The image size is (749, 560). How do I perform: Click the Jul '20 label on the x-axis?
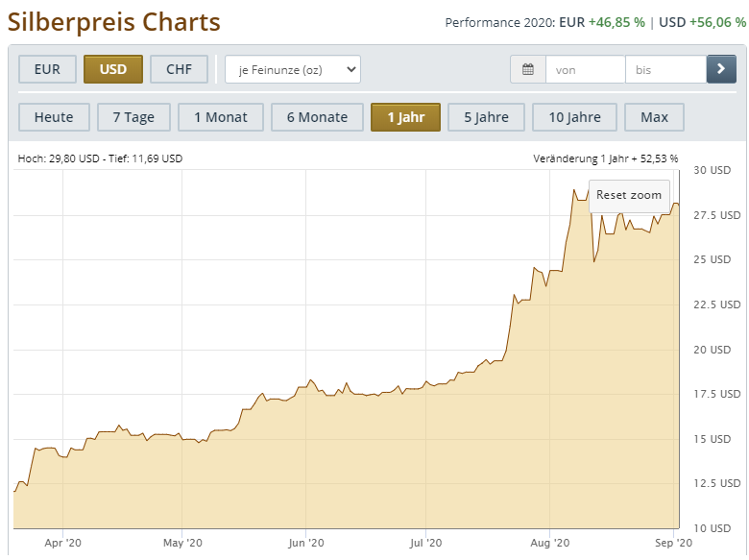pyautogui.click(x=425, y=543)
